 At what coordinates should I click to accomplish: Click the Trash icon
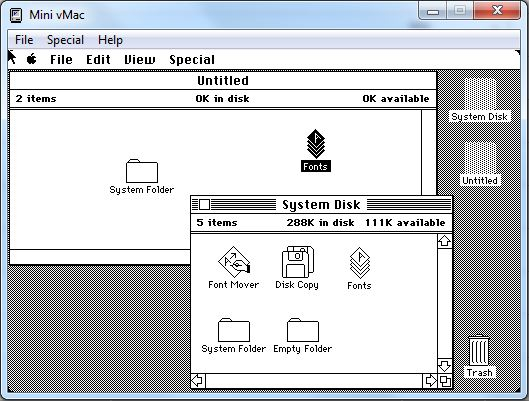479,350
